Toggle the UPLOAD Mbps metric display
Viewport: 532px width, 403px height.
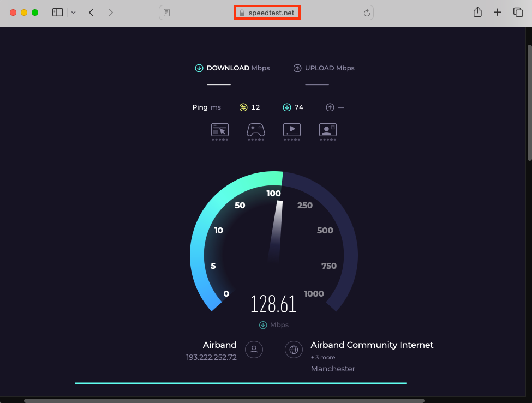324,68
